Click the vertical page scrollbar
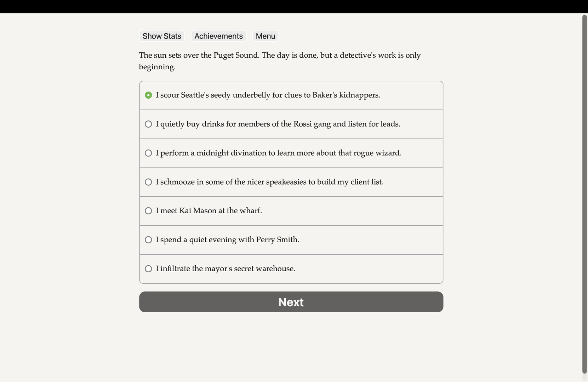 pyautogui.click(x=584, y=195)
